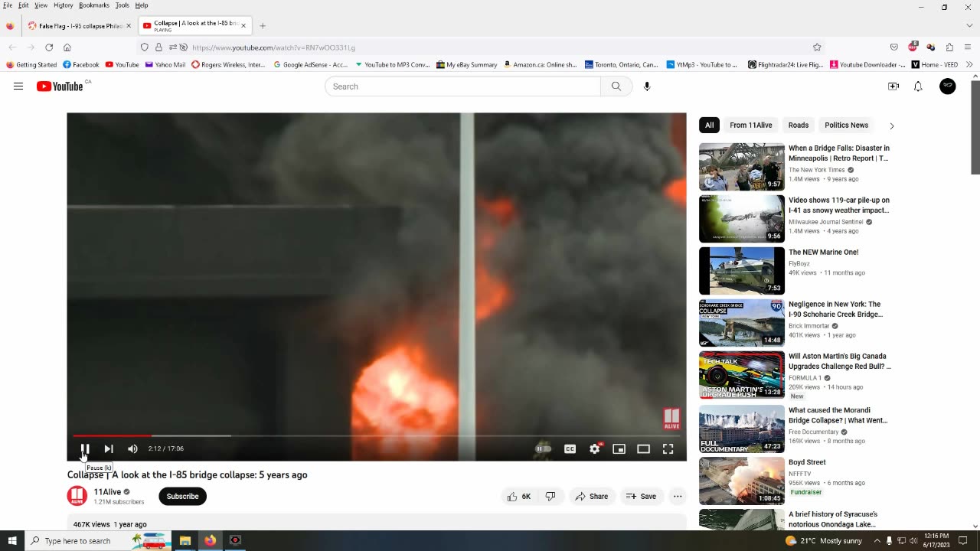
Task: Select the From 11Alive filter chip
Action: click(751, 126)
